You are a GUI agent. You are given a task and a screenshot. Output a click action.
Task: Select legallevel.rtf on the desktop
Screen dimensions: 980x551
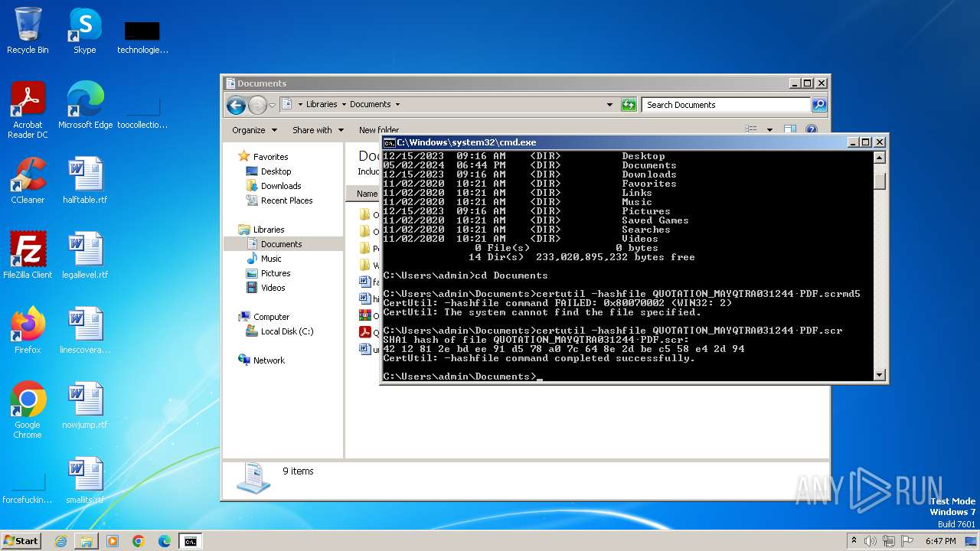[x=85, y=256]
